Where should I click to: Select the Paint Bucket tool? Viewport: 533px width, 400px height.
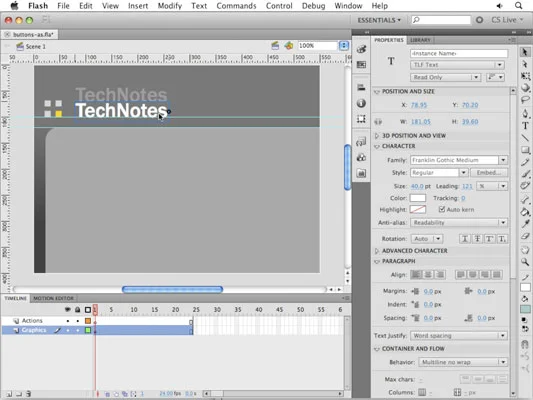[525, 212]
